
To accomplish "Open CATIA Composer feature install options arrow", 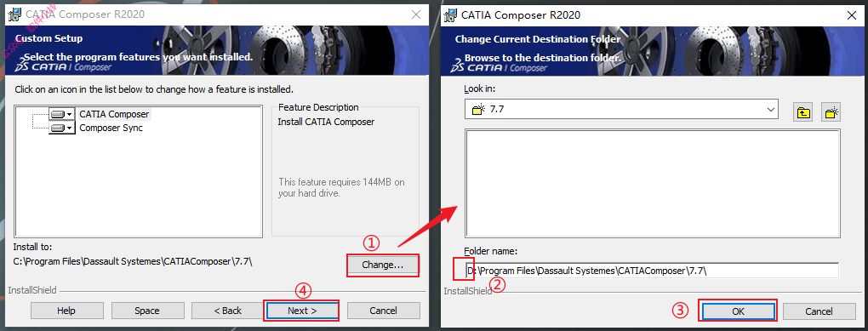I will pos(71,114).
